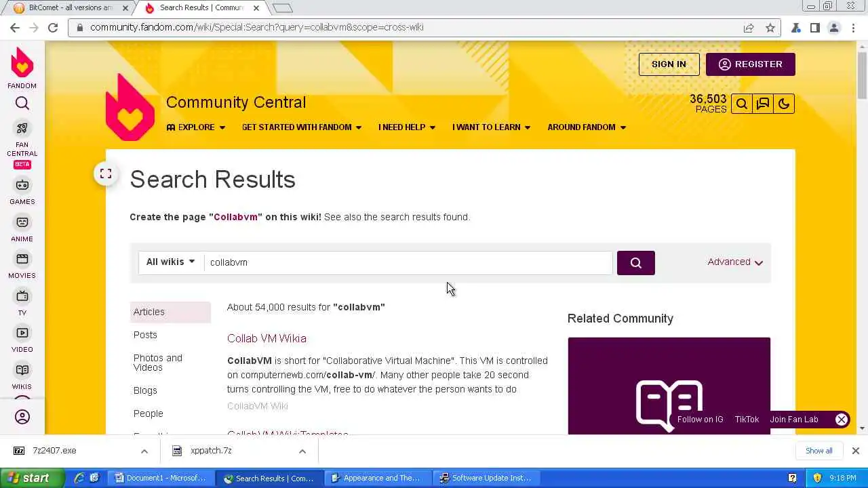The width and height of the screenshot is (868, 488).
Task: Expand the Around Fandom menu
Action: tap(587, 127)
